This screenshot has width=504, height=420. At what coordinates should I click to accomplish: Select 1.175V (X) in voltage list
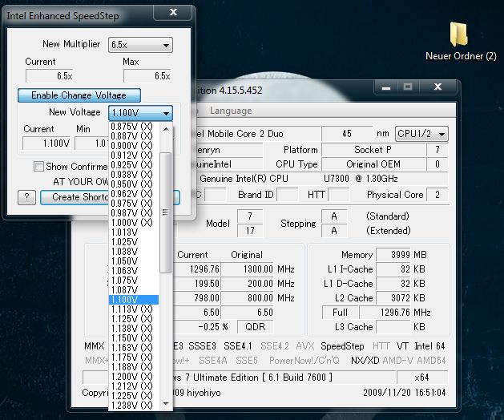coord(134,357)
